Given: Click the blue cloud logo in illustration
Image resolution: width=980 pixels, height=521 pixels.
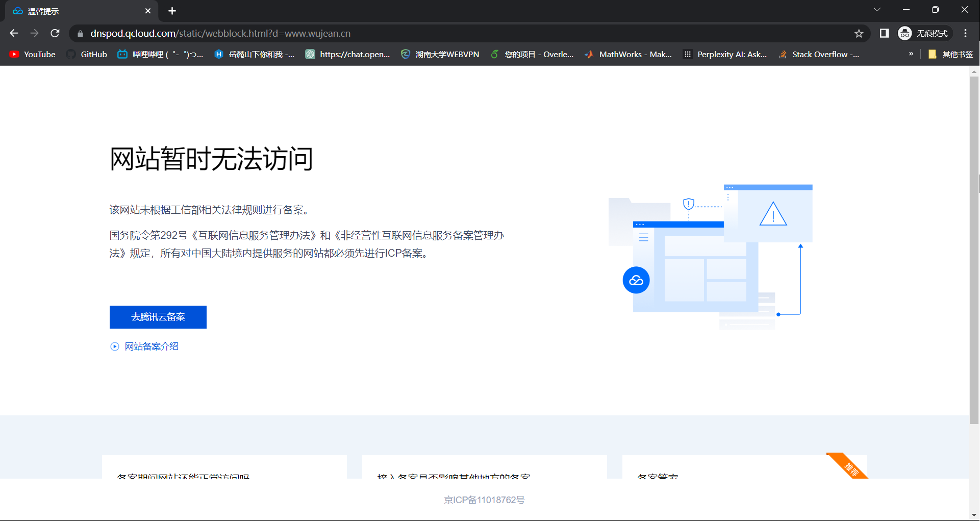Looking at the screenshot, I should pos(636,280).
